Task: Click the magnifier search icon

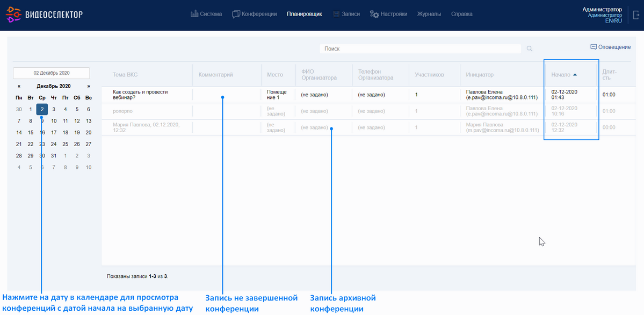Action: (x=530, y=48)
